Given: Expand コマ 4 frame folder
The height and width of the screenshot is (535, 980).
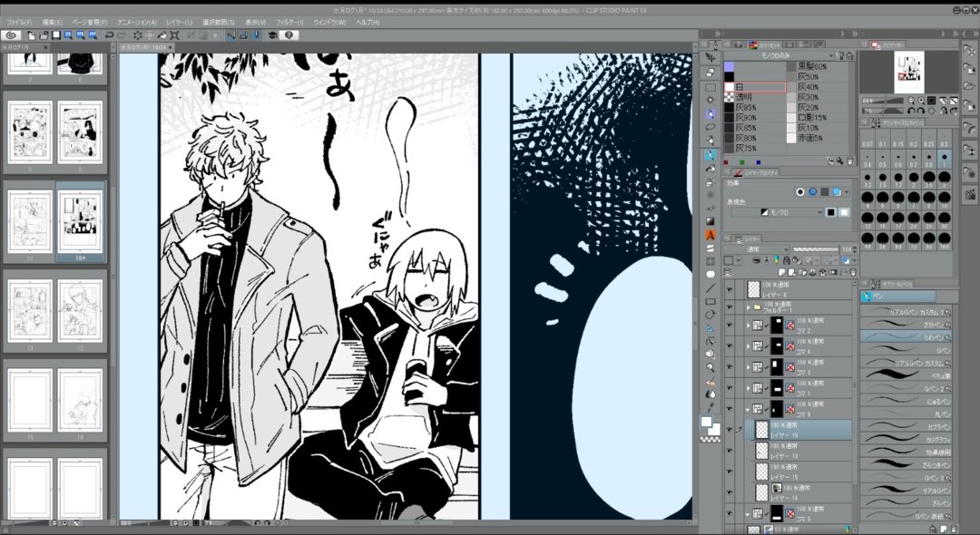Looking at the screenshot, I should click(x=748, y=346).
